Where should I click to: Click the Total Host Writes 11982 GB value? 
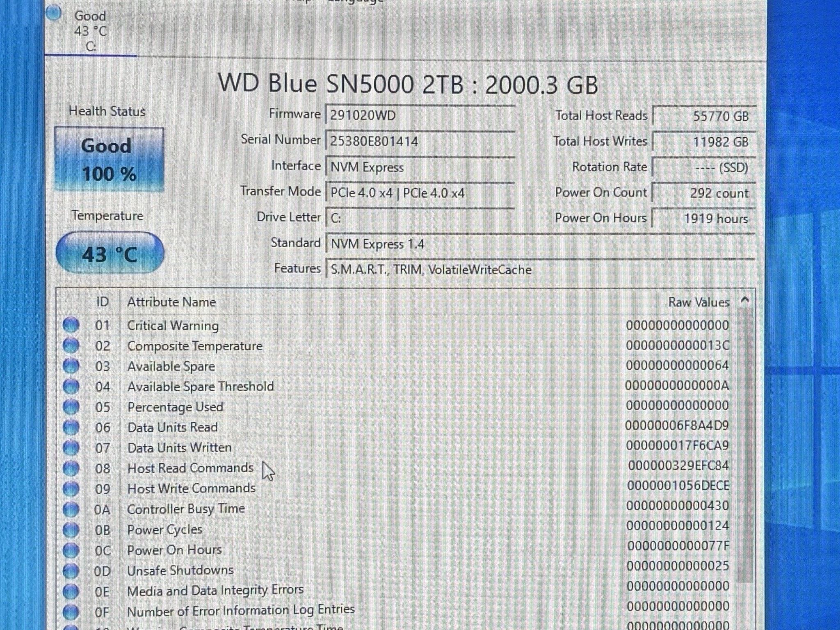tap(704, 142)
